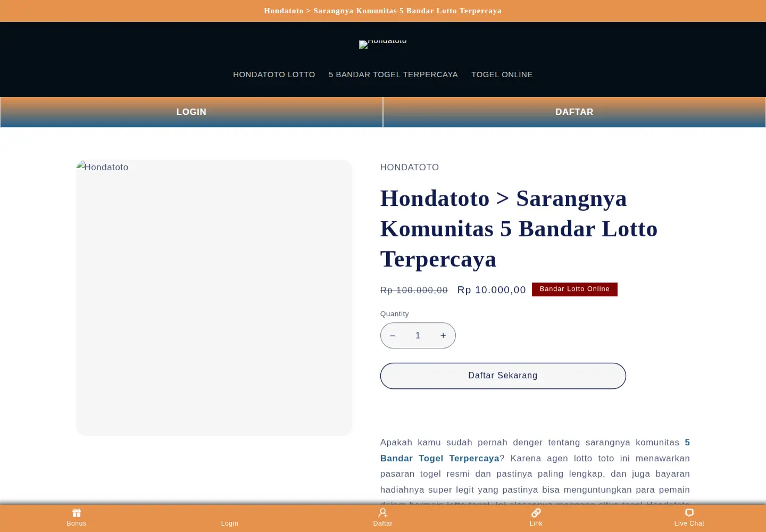Click the wide LOGIN button

tap(191, 112)
